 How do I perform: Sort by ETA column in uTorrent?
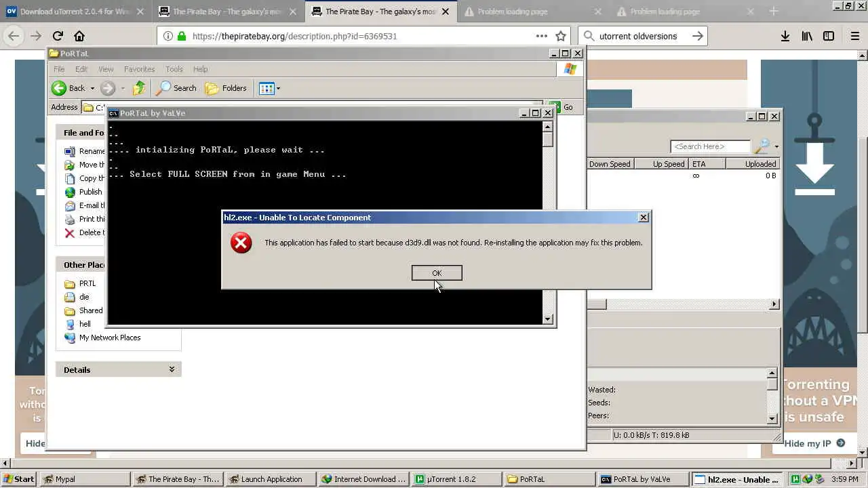tap(707, 164)
